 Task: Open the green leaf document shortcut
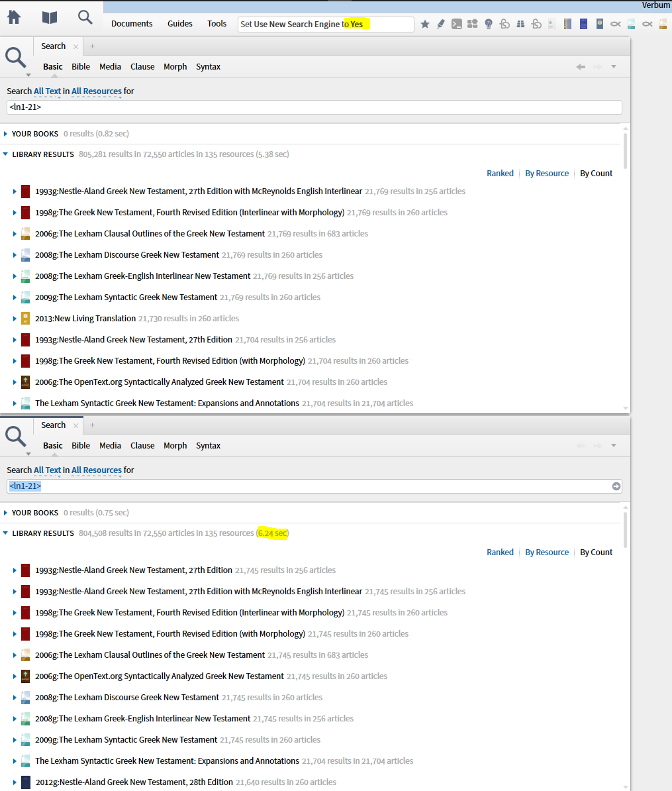(x=552, y=24)
